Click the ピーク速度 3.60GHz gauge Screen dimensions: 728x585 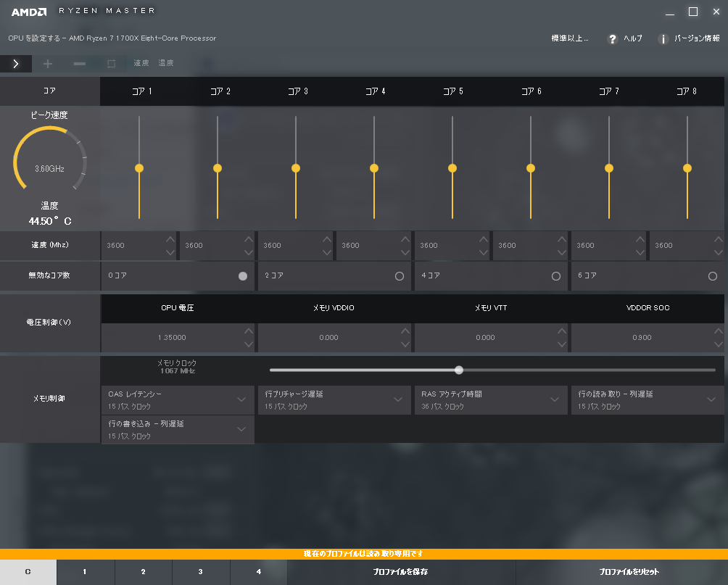[50, 159]
